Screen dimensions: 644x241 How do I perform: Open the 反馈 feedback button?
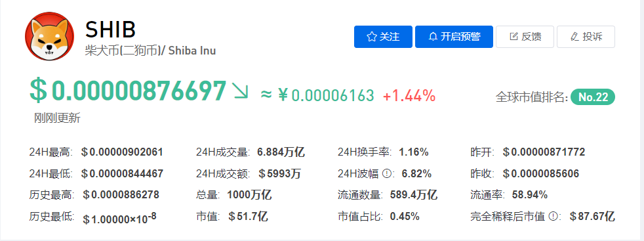click(x=525, y=37)
